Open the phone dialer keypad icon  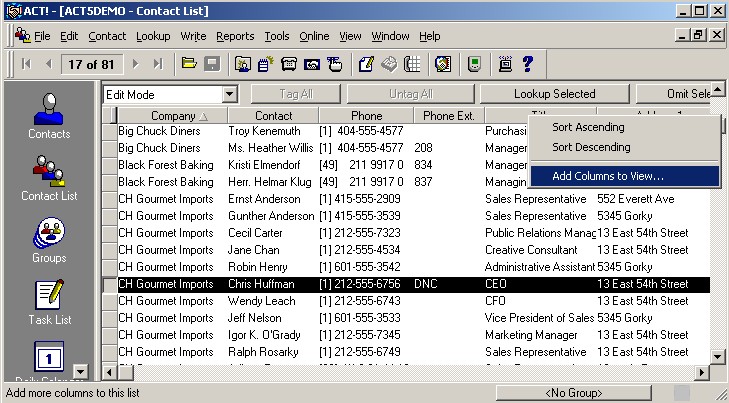[x=412, y=64]
